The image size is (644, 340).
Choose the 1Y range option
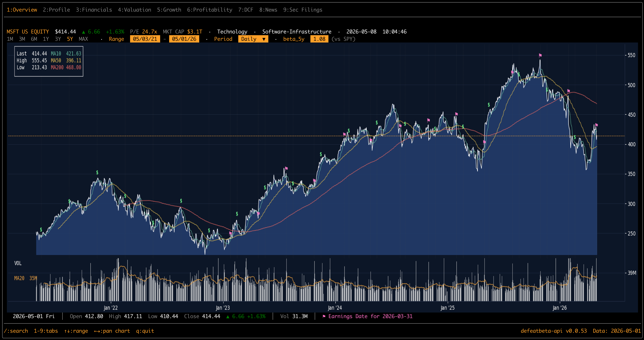click(x=46, y=39)
